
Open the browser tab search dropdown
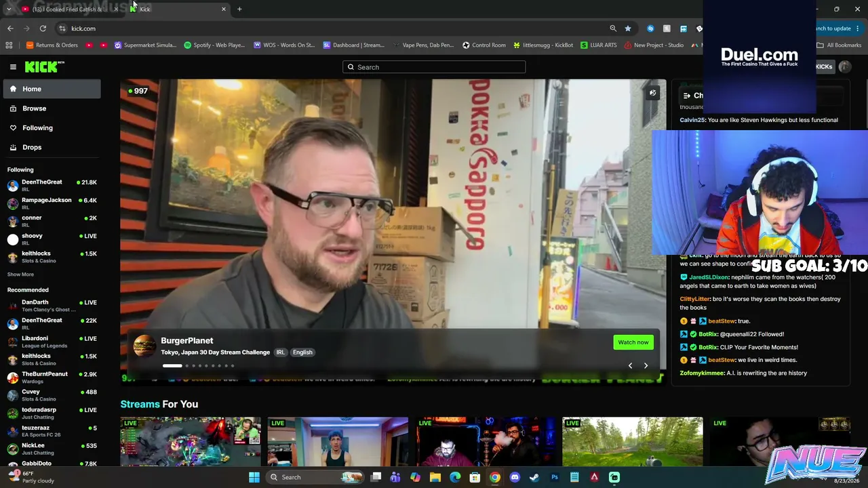coord(8,9)
